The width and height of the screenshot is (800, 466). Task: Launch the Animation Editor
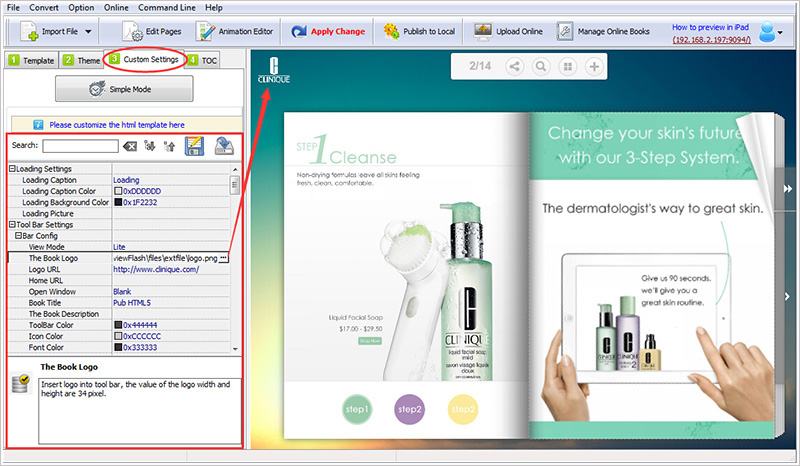click(x=235, y=32)
